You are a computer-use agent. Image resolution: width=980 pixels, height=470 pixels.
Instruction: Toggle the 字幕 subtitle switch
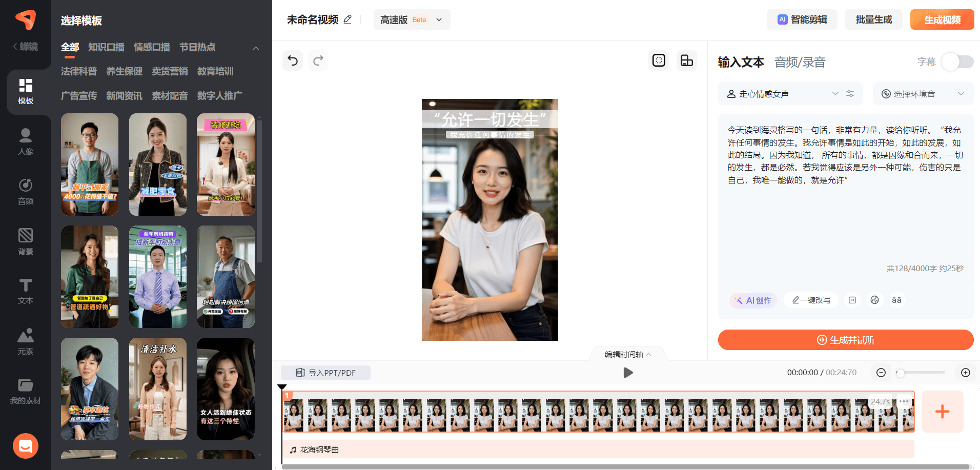tap(957, 62)
